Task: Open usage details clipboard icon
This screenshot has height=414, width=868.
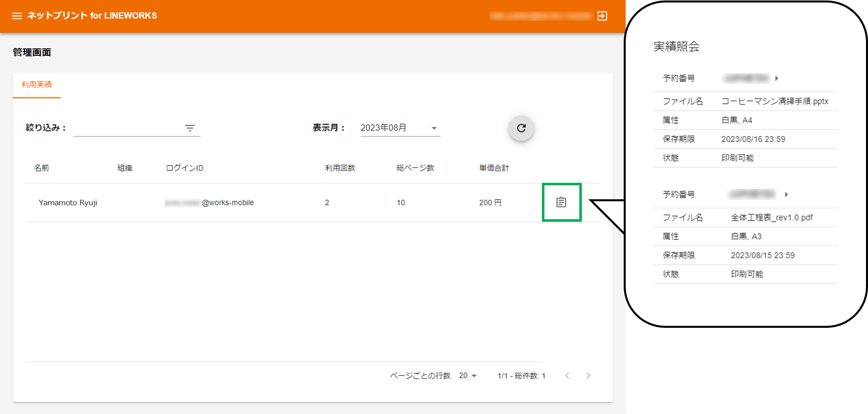Action: point(561,202)
